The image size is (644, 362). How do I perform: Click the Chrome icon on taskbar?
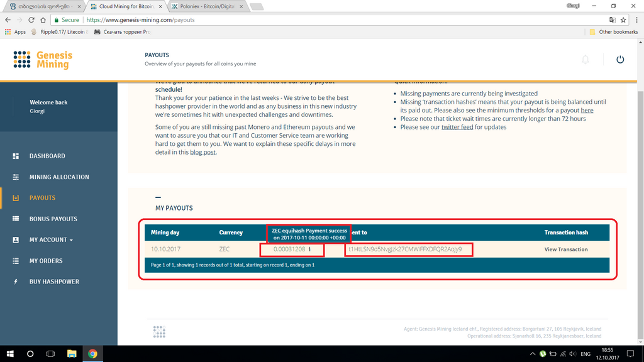92,354
